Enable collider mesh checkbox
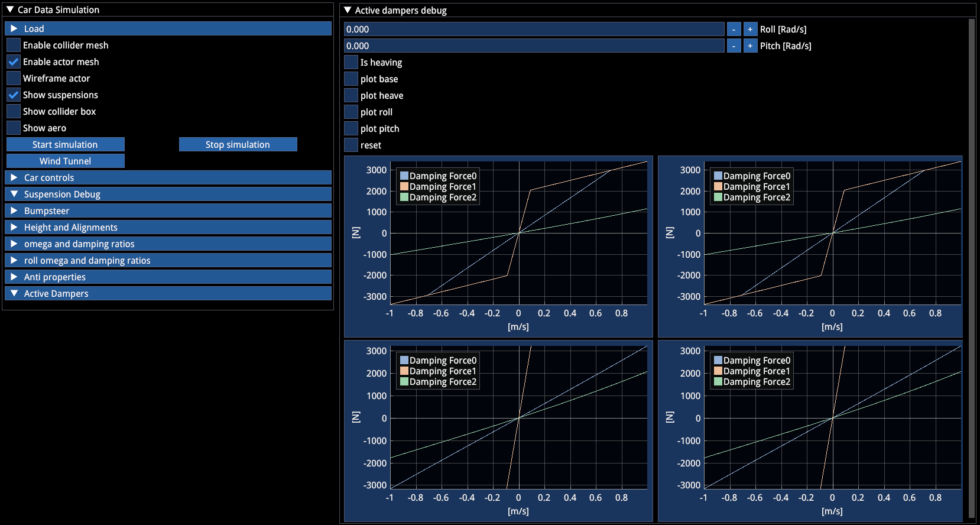Image resolution: width=980 pixels, height=525 pixels. [14, 45]
